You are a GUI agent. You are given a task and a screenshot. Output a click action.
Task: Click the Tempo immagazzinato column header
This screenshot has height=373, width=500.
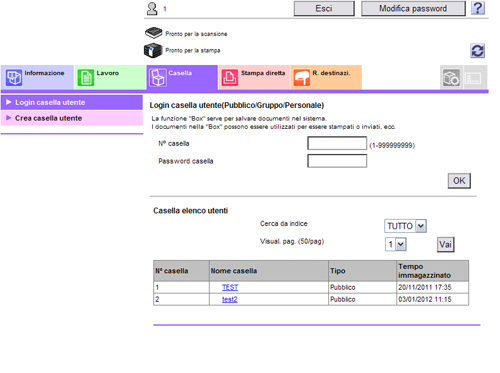pos(433,271)
